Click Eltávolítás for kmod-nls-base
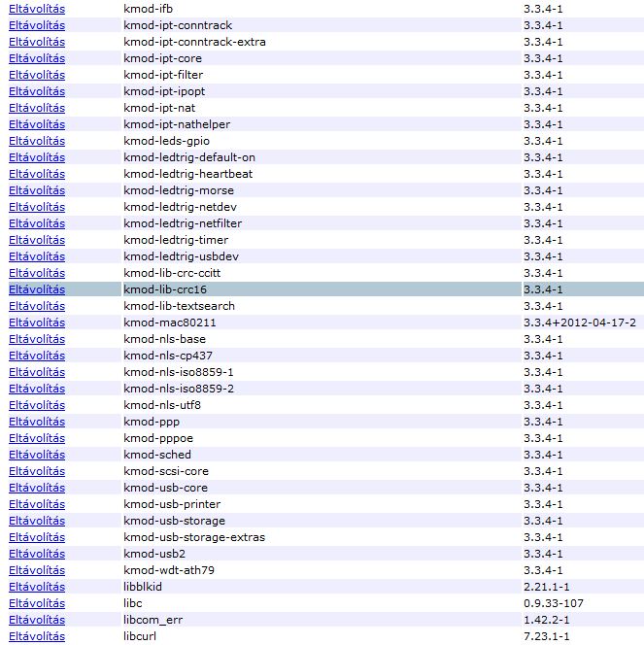This screenshot has width=644, height=645. [x=37, y=339]
